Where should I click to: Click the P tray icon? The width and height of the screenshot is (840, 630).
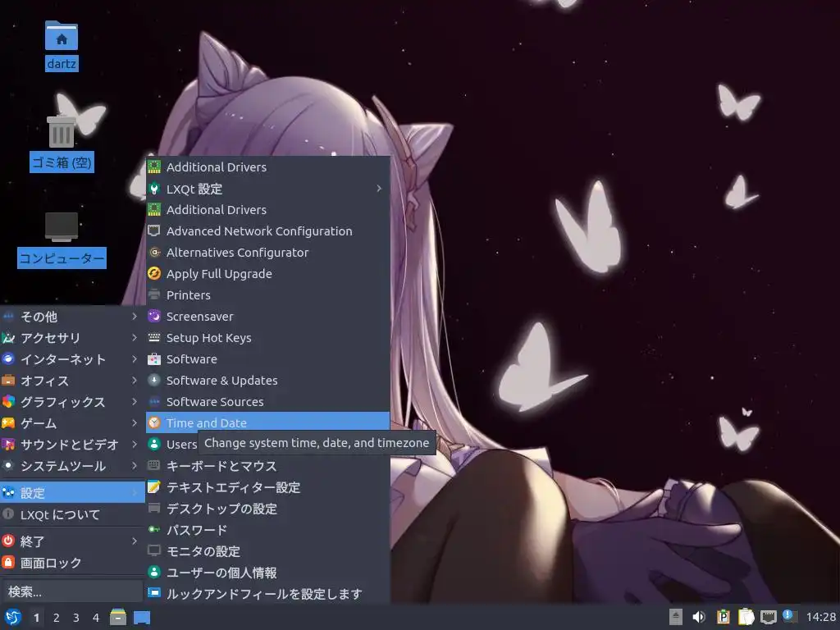tap(724, 617)
